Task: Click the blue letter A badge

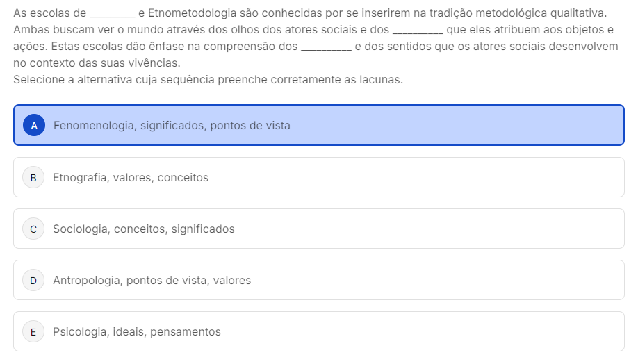Action: [34, 125]
